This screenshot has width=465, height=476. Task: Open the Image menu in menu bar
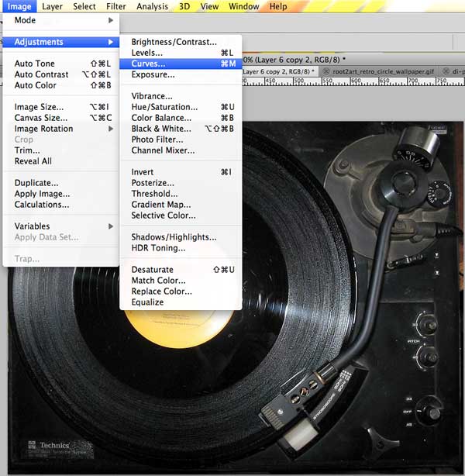click(19, 6)
